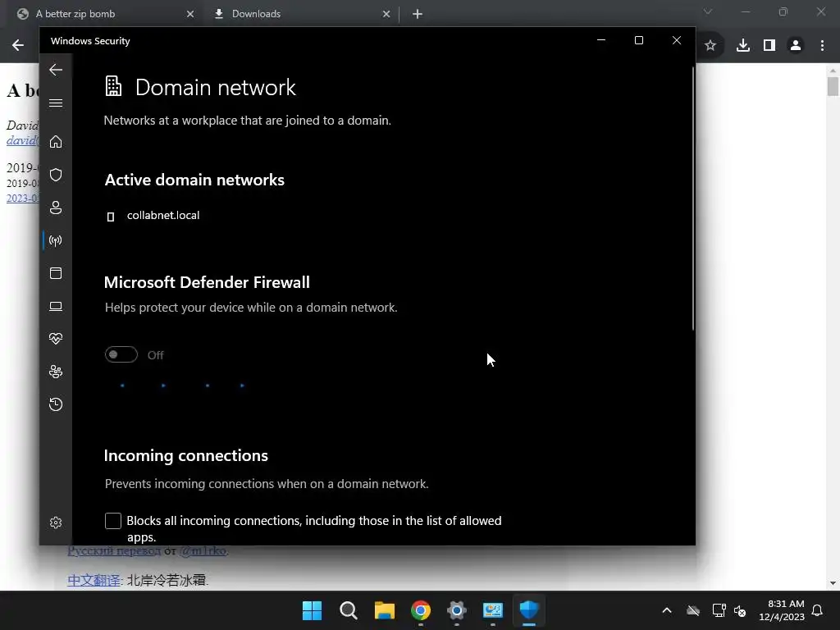The image size is (840, 630).
Task: Switch to Chrome from the taskbar
Action: (x=421, y=610)
